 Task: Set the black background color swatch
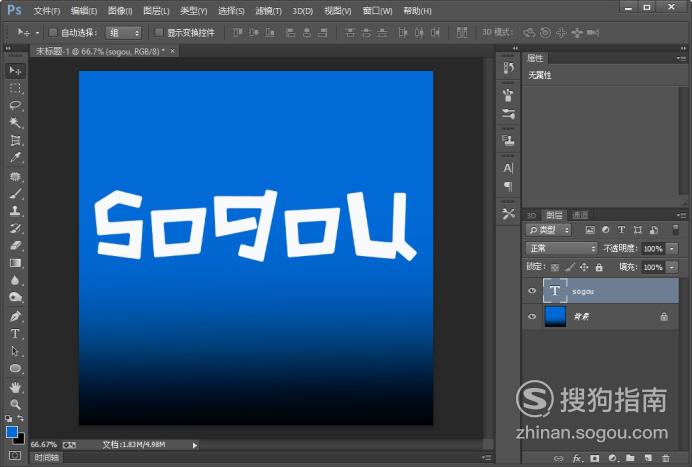point(20,440)
